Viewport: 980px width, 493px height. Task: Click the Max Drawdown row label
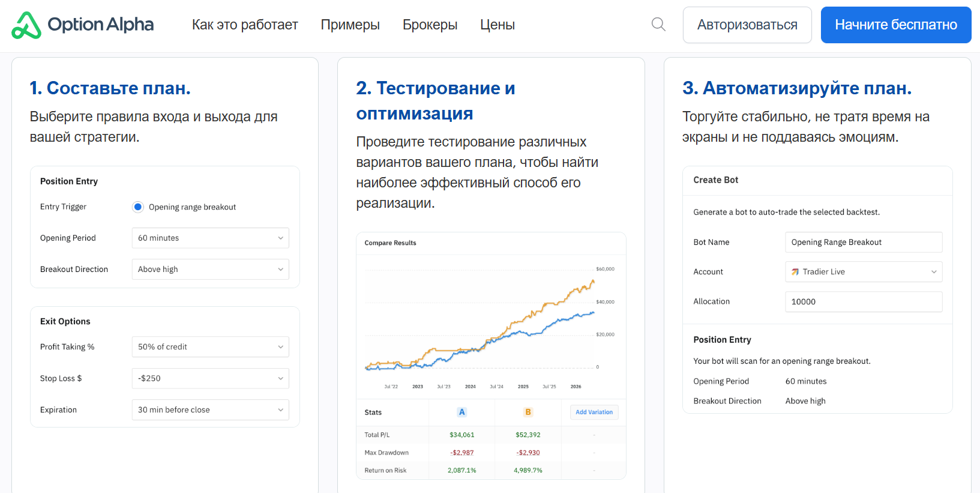click(x=386, y=453)
